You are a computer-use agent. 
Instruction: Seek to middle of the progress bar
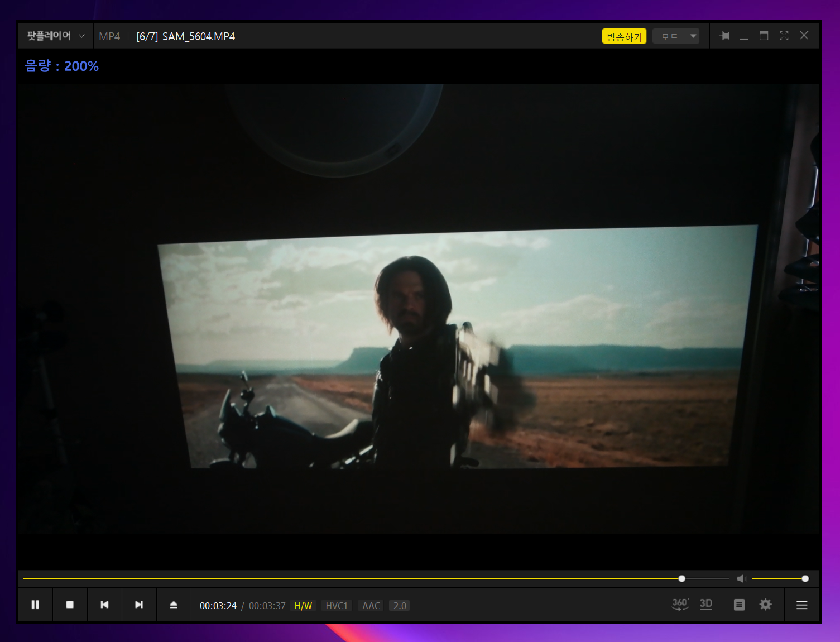click(376, 578)
